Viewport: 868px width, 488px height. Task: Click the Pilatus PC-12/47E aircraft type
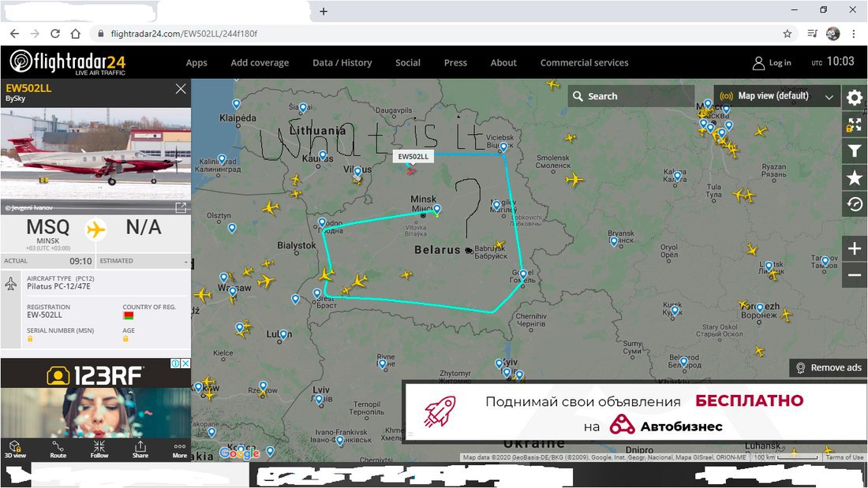tap(58, 287)
